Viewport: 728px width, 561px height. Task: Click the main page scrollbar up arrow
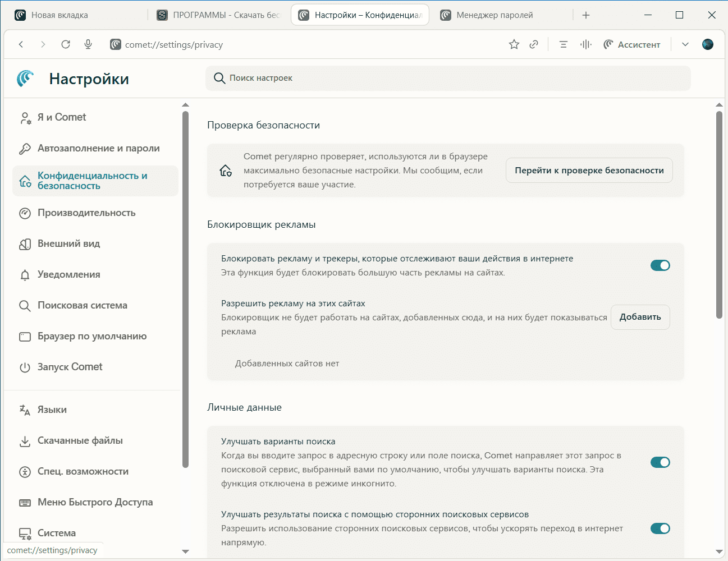point(719,105)
